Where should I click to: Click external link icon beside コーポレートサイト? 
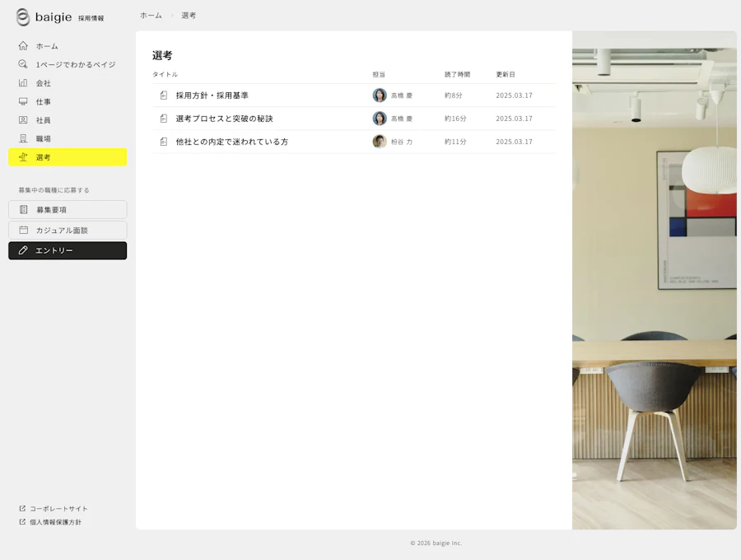pos(22,508)
